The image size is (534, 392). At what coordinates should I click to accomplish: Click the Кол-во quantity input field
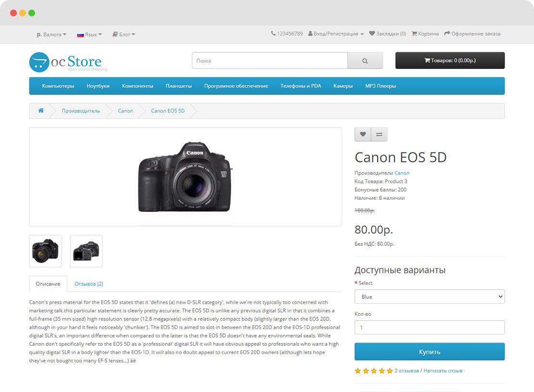tap(429, 327)
